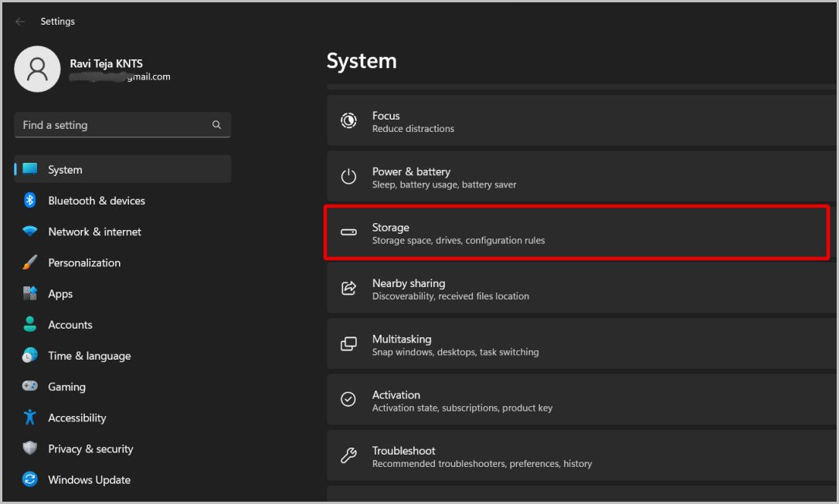Click the Troubleshoot wrench icon

pyautogui.click(x=348, y=455)
